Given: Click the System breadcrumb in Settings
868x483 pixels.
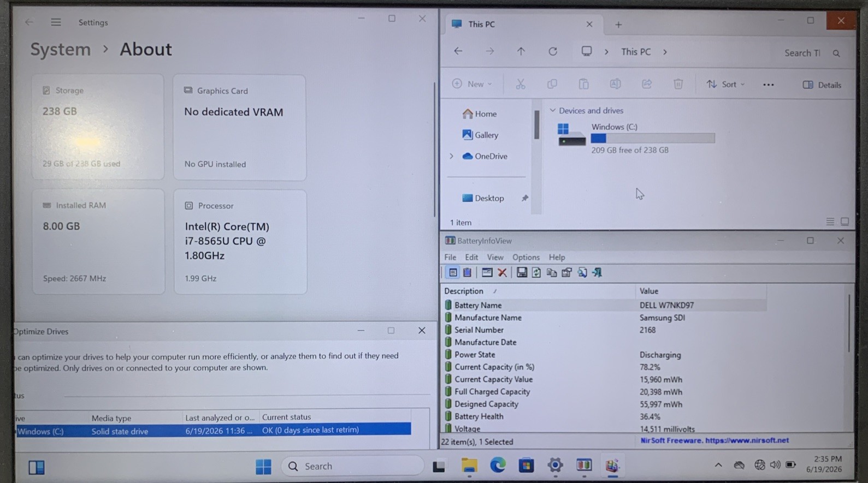Looking at the screenshot, I should (x=60, y=49).
